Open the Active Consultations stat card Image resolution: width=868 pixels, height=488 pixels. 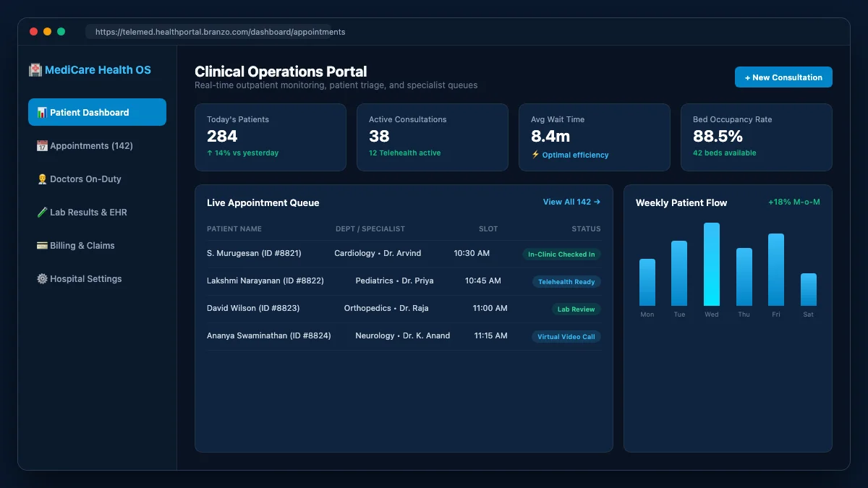point(433,137)
